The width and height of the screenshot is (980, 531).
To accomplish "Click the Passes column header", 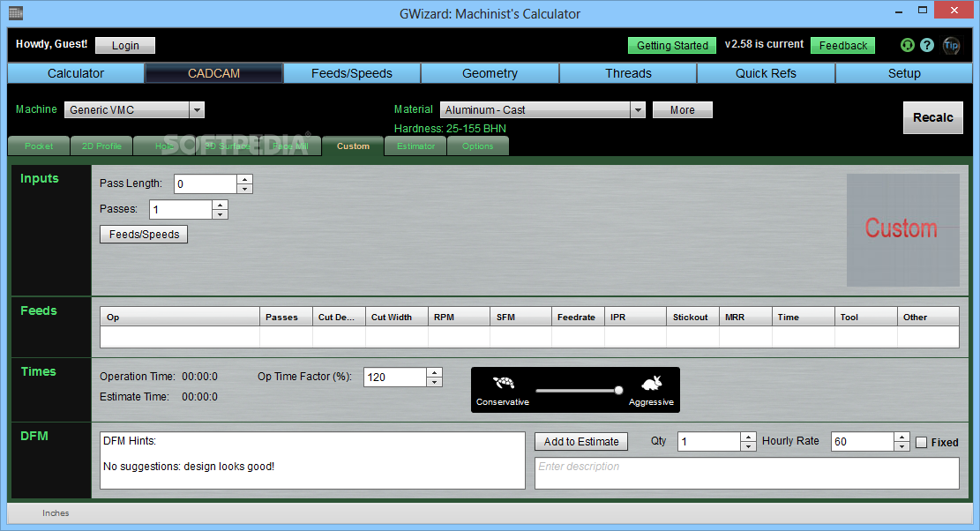I will pyautogui.click(x=287, y=317).
